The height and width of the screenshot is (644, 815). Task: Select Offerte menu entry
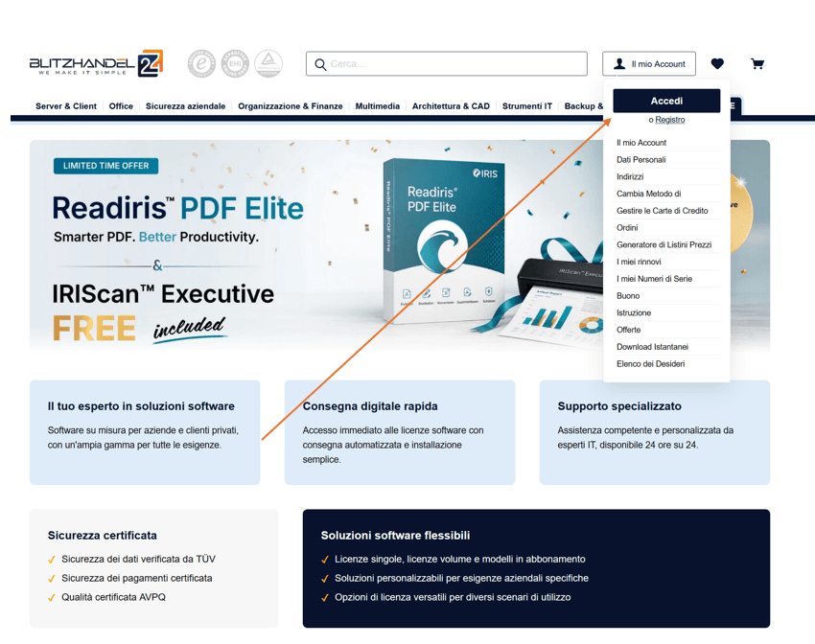pyautogui.click(x=628, y=330)
